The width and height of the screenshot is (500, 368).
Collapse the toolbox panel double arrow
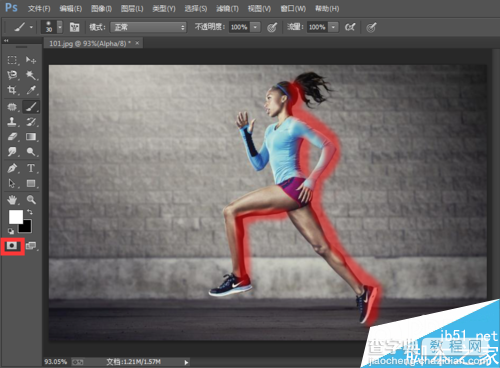[x=6, y=41]
